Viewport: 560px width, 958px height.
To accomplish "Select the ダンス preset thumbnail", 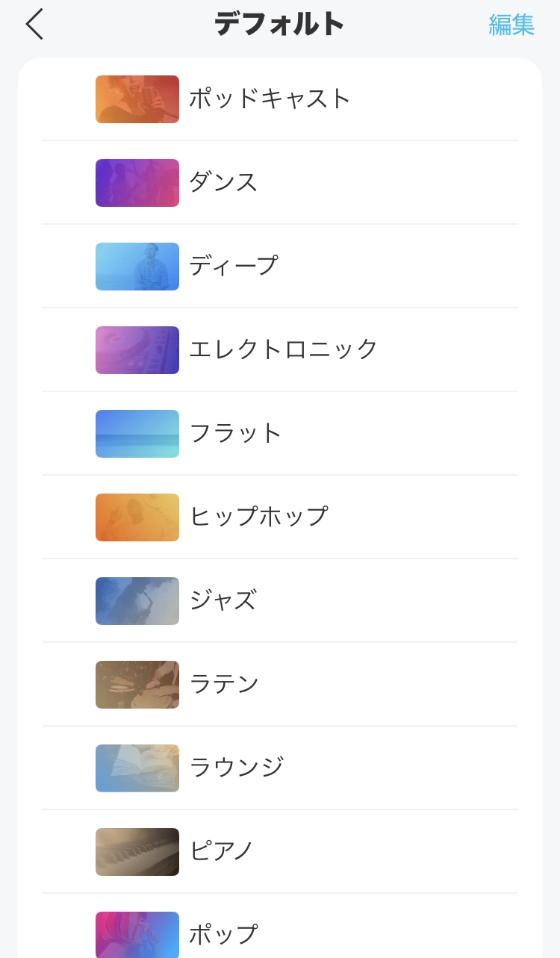I will click(137, 182).
